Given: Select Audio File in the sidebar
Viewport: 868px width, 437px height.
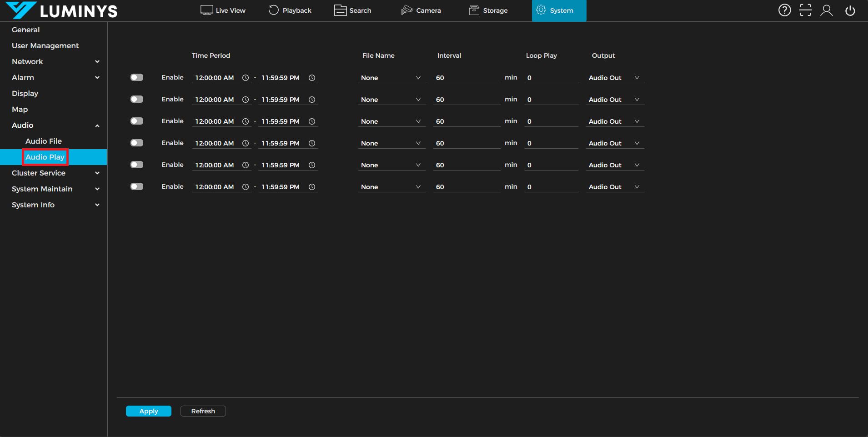Looking at the screenshot, I should 44,141.
